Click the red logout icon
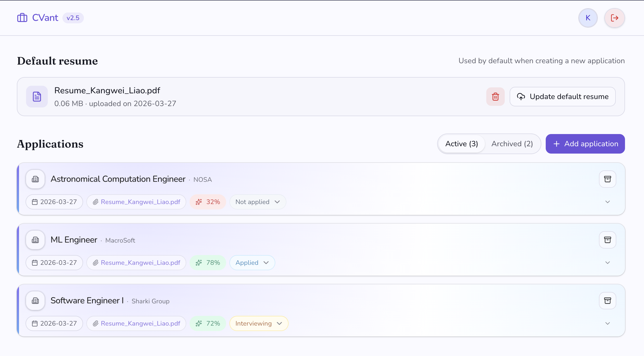Image resolution: width=644 pixels, height=356 pixels. pyautogui.click(x=614, y=18)
